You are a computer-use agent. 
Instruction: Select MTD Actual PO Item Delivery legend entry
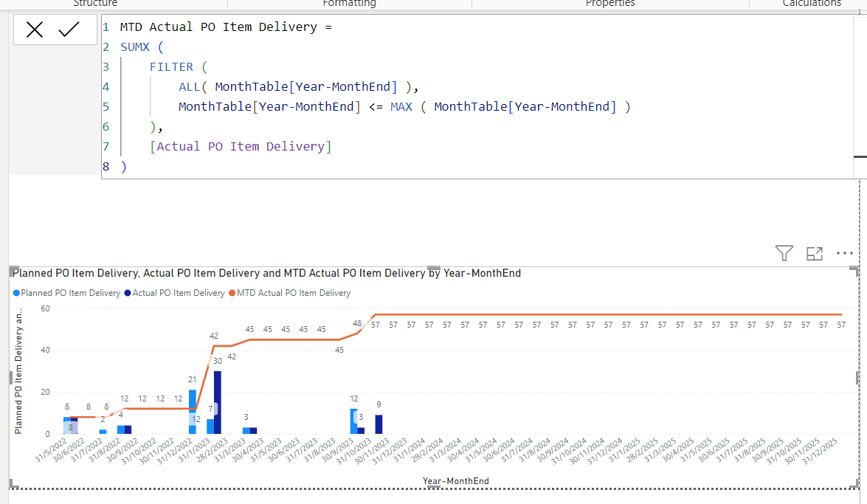pos(290,293)
